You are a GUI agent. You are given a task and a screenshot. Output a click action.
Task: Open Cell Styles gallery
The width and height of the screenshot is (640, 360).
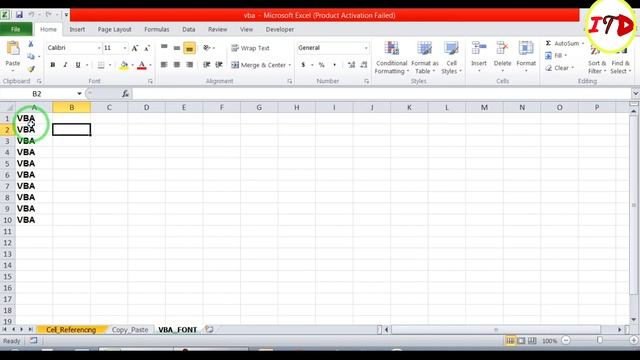pos(451,58)
